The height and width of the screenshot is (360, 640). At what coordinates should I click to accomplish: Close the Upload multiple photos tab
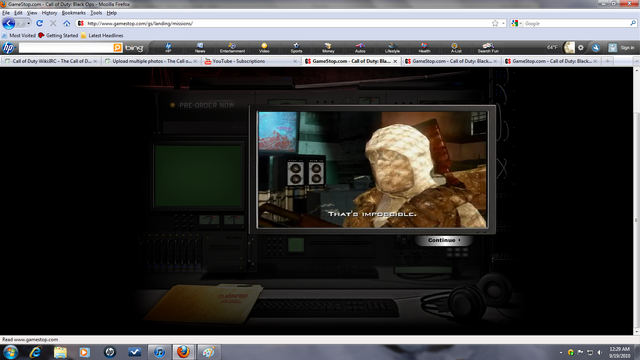(x=195, y=61)
